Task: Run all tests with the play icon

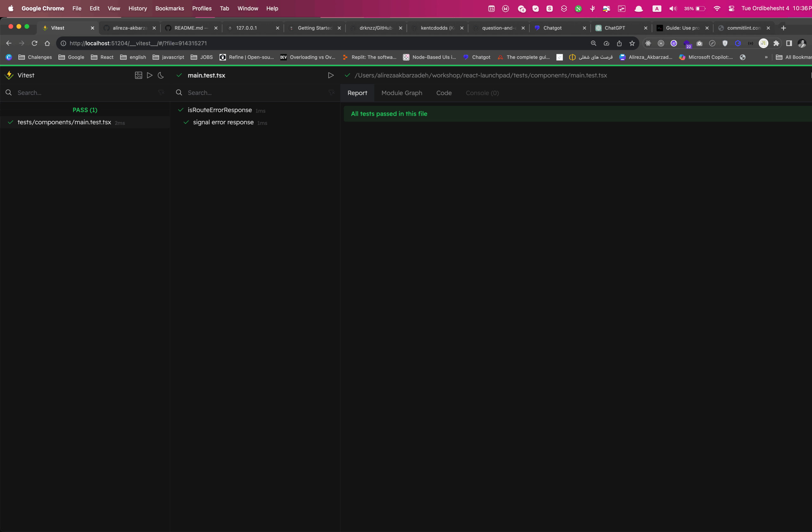Action: coord(149,75)
